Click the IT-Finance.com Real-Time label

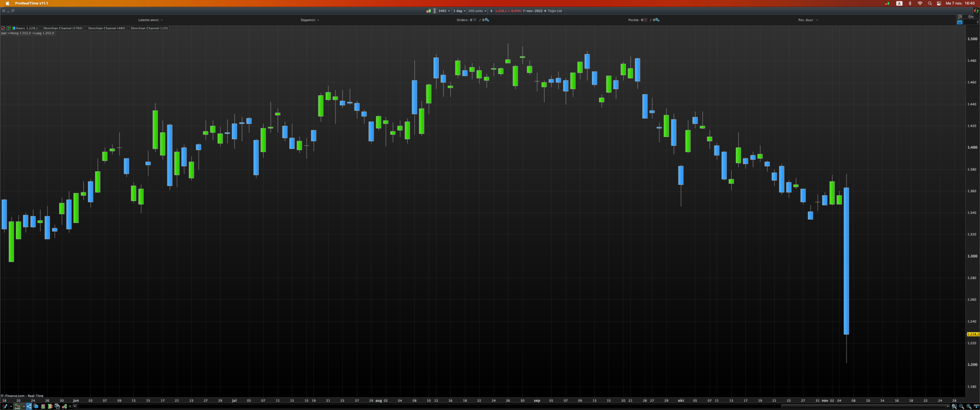22,396
